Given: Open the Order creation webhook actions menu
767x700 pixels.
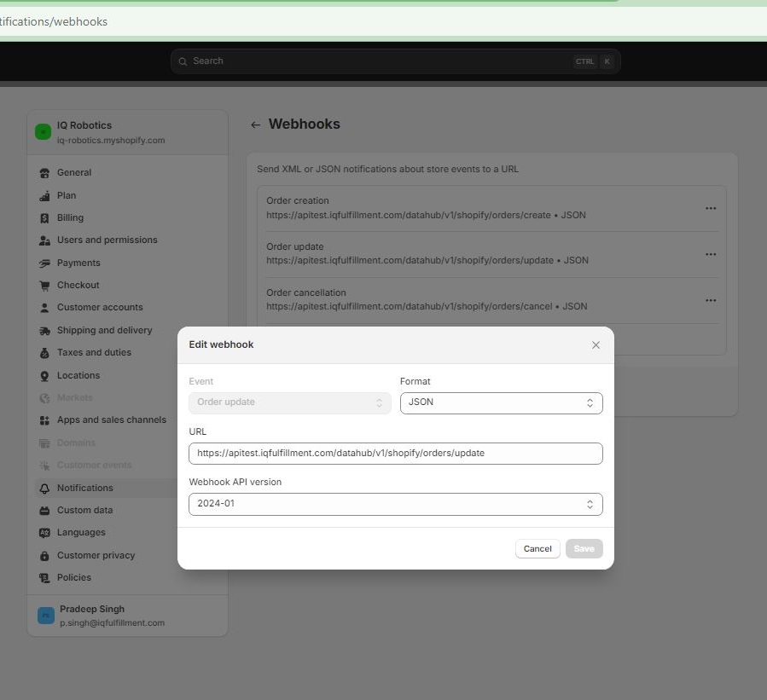Looking at the screenshot, I should (x=711, y=208).
